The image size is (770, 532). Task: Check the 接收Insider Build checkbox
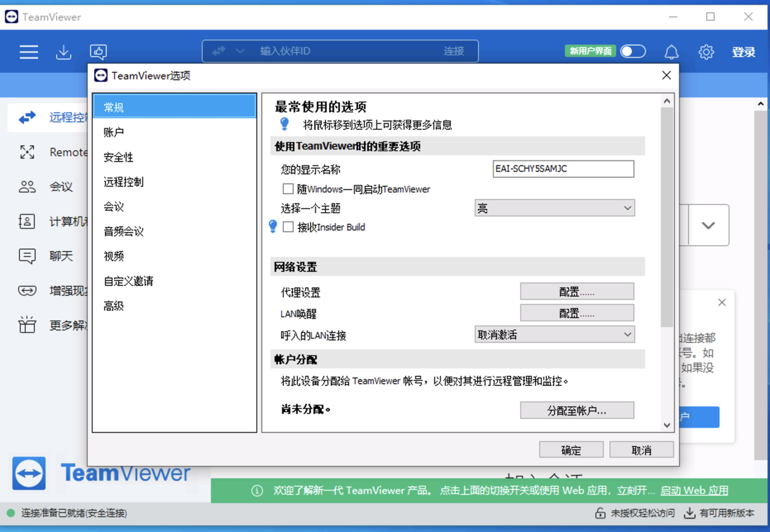point(288,227)
